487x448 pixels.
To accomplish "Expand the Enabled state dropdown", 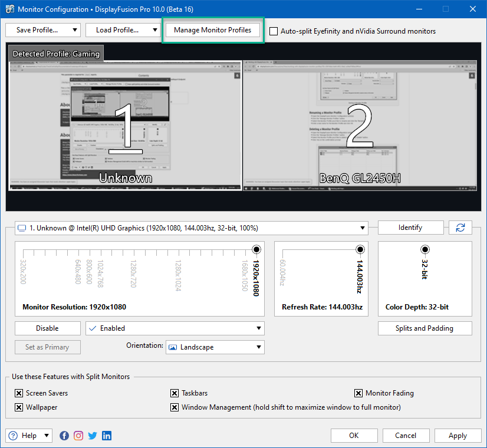I will [258, 328].
